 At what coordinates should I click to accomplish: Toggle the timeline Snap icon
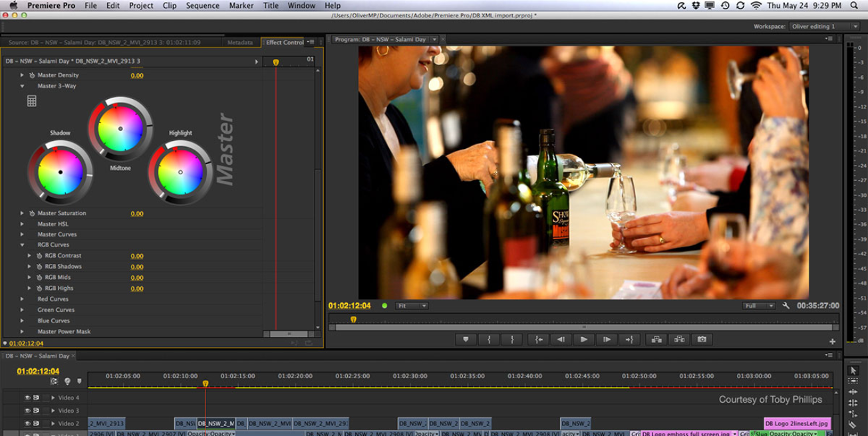54,381
